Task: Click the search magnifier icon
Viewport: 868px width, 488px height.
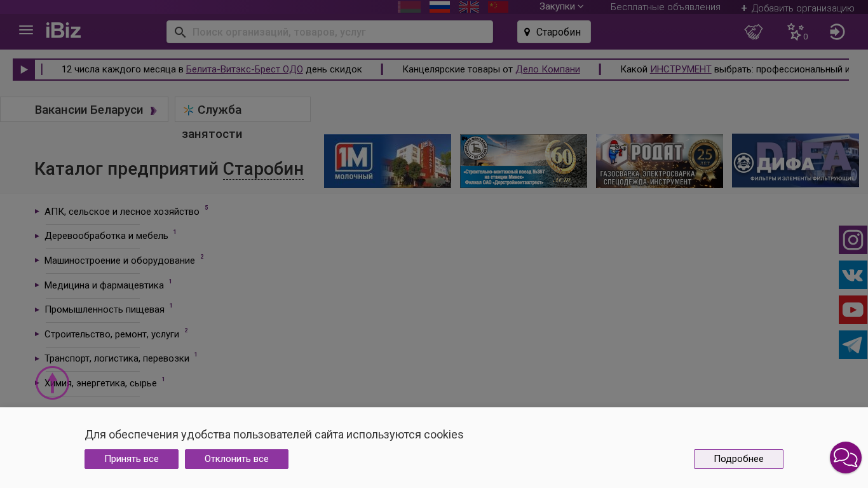Action: 180,32
